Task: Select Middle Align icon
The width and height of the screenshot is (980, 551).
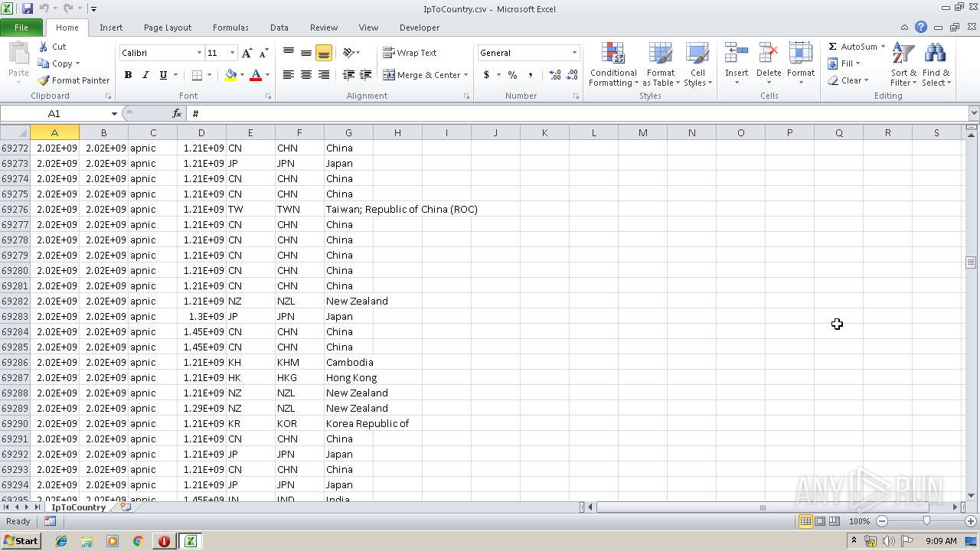Action: point(306,53)
